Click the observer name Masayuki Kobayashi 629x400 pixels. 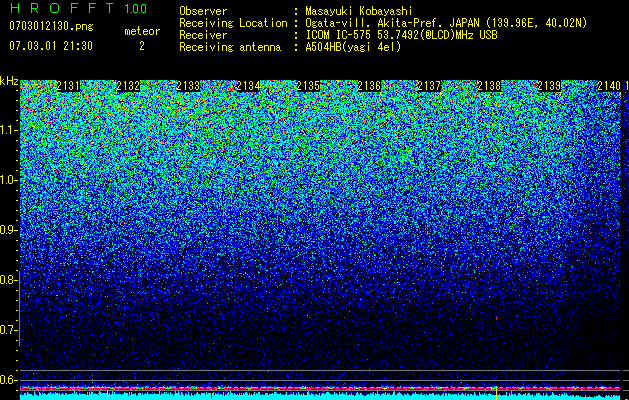point(359,11)
